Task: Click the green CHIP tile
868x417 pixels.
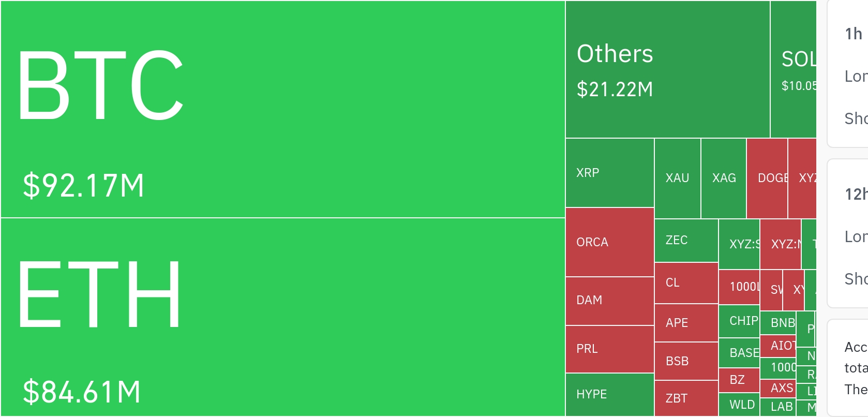Action: tap(739, 321)
